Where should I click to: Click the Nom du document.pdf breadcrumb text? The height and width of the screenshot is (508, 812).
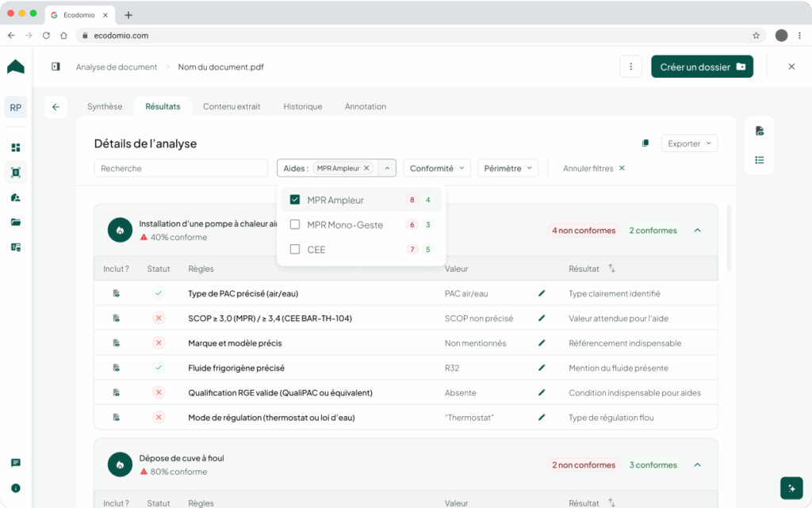pos(221,67)
